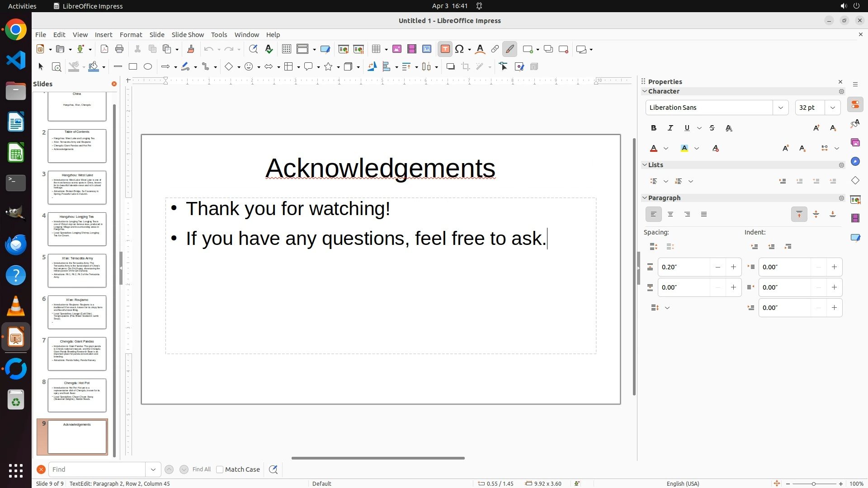The height and width of the screenshot is (488, 868).
Task: Click the Display Grid toolbar icon
Action: click(x=287, y=49)
